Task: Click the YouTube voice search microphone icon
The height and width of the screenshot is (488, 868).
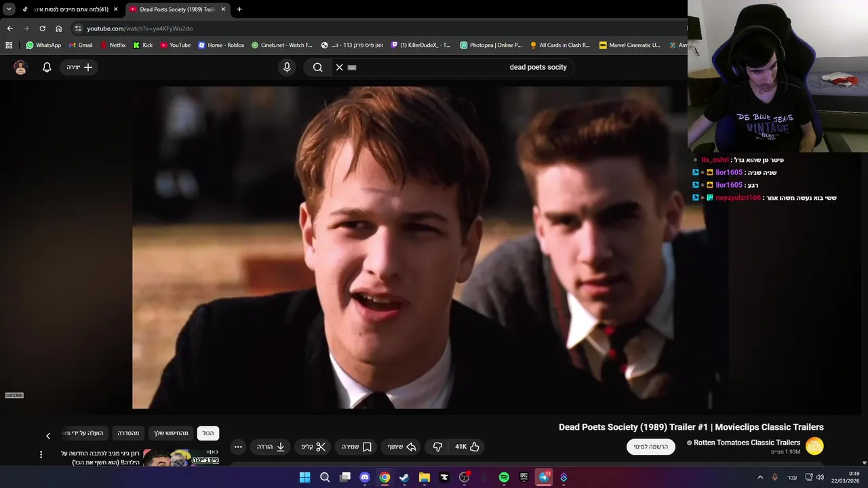Action: [x=287, y=67]
